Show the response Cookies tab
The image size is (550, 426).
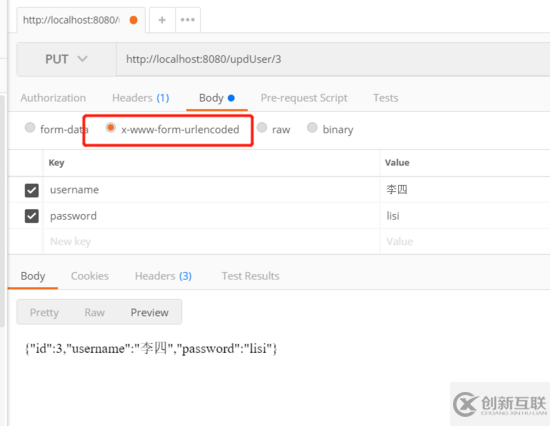click(x=90, y=276)
